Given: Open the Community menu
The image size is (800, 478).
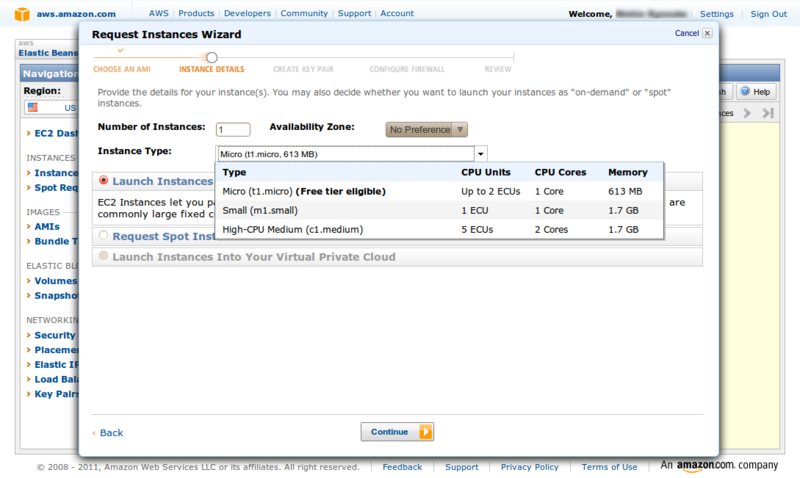Looking at the screenshot, I should 304,13.
